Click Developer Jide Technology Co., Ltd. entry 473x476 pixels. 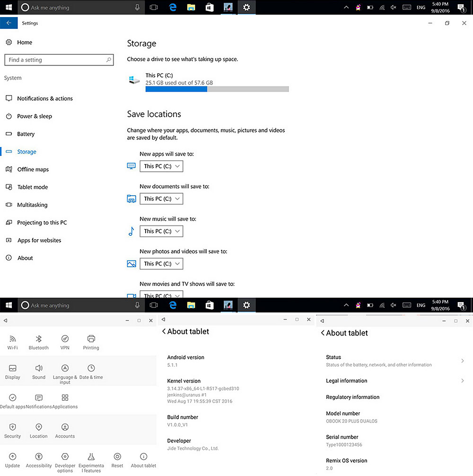coord(193,444)
